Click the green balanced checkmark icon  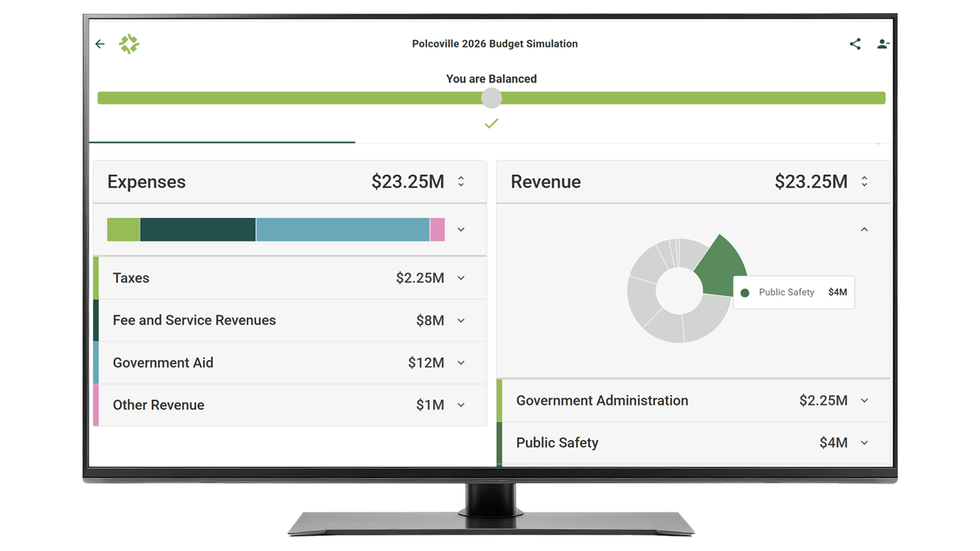pyautogui.click(x=491, y=123)
